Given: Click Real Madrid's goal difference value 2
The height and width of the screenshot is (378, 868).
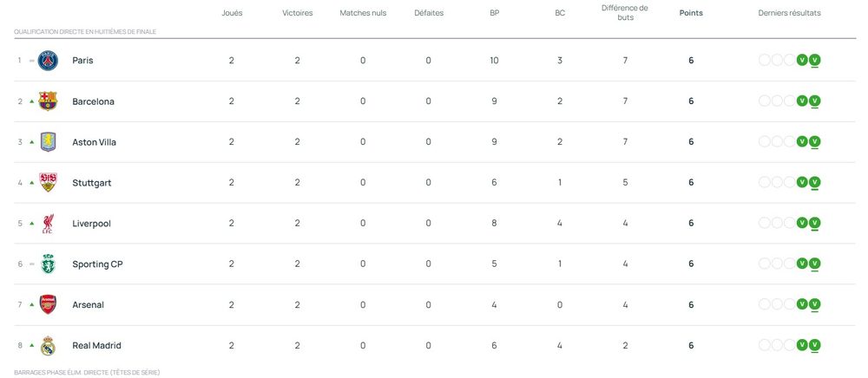Looking at the screenshot, I should tap(625, 346).
